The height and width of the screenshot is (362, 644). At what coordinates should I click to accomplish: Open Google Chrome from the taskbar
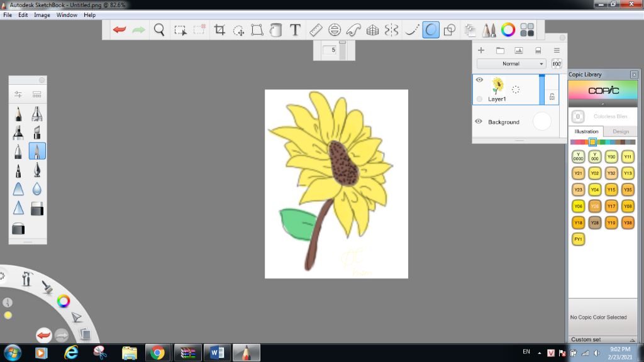[x=157, y=353]
